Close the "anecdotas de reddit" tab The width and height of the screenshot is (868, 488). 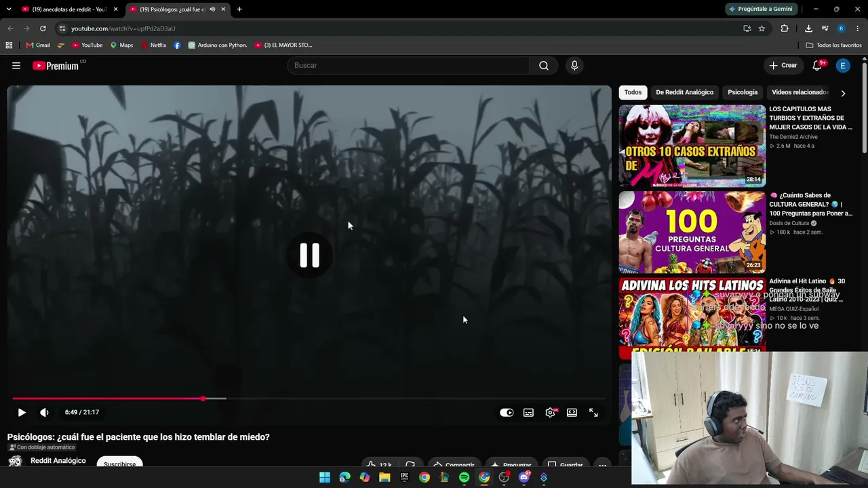pos(115,9)
